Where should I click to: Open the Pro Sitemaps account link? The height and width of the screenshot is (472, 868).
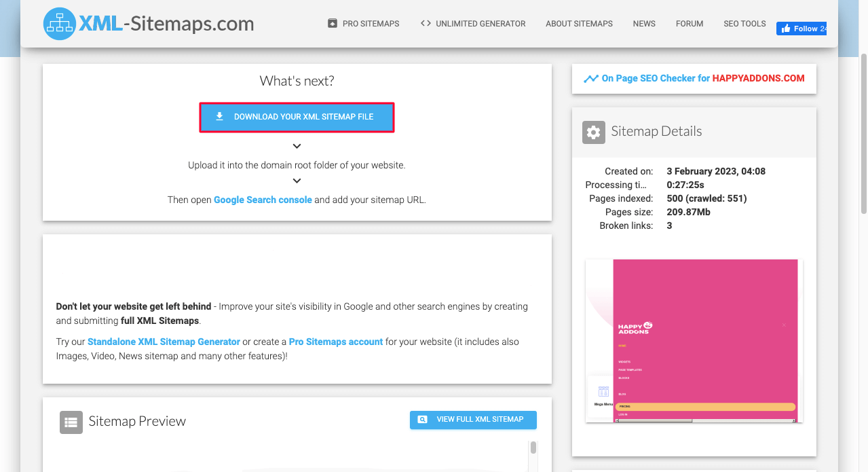point(335,342)
